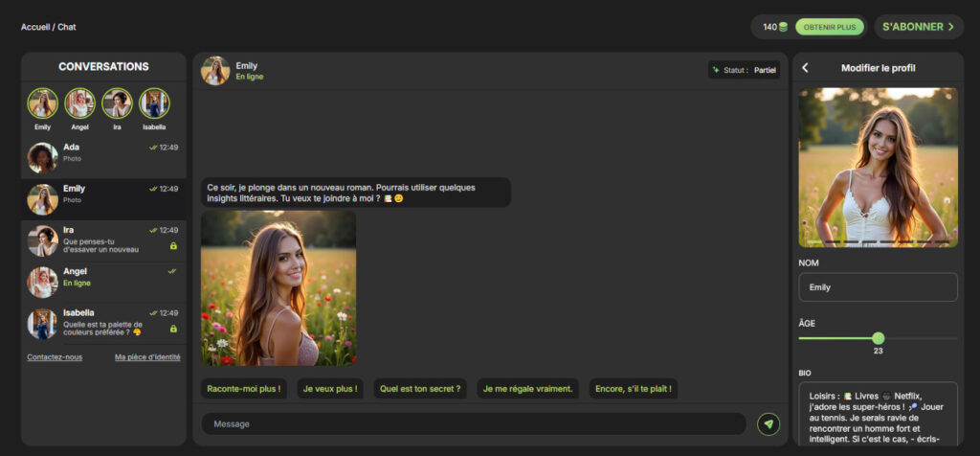Choose the quick reply Je me régale vraiment.
Viewport: 980px width, 456px height.
(x=527, y=388)
